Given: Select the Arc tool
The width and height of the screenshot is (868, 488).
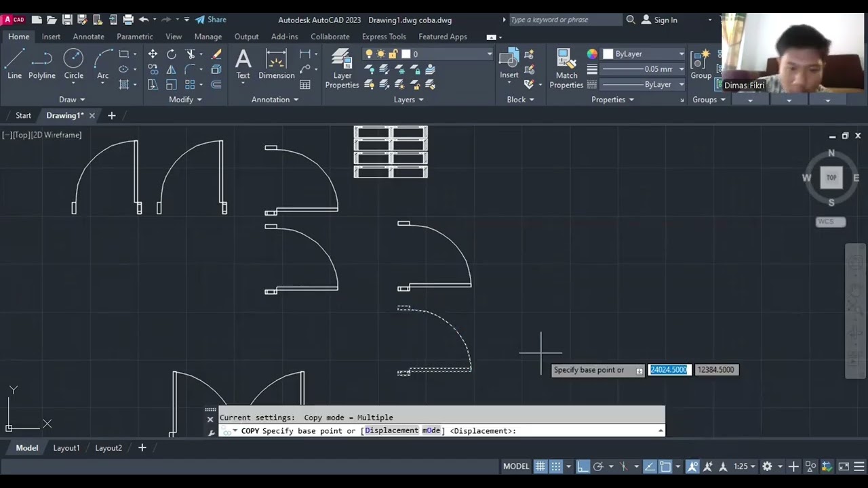Looking at the screenshot, I should [103, 64].
